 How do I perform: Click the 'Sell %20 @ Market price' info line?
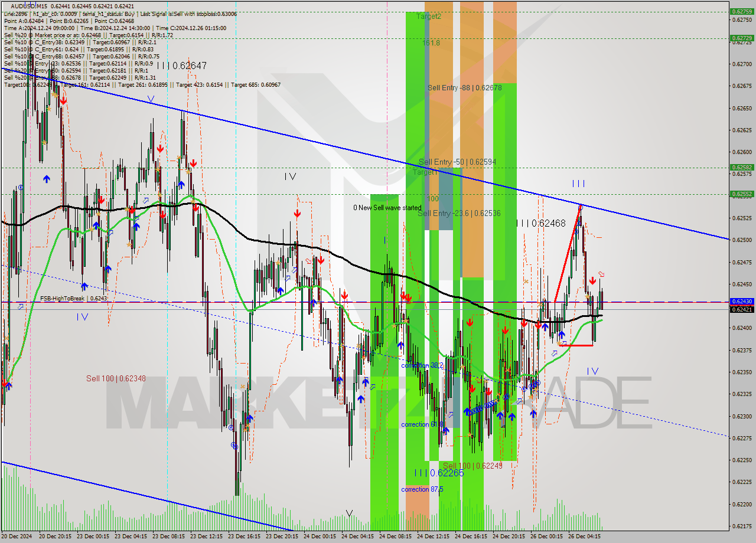tap(89, 35)
